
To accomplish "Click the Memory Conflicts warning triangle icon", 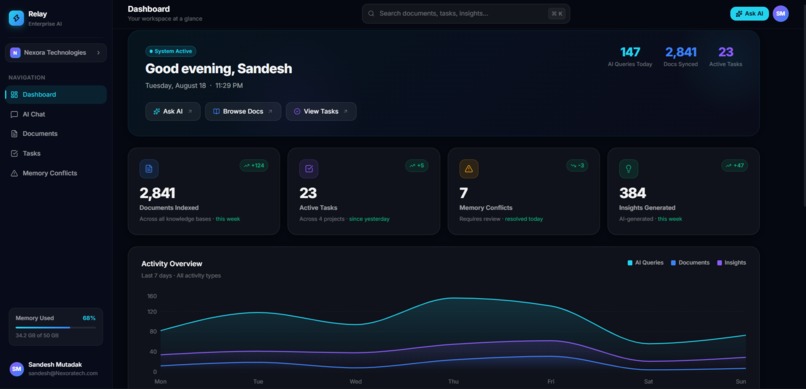I will 14,173.
